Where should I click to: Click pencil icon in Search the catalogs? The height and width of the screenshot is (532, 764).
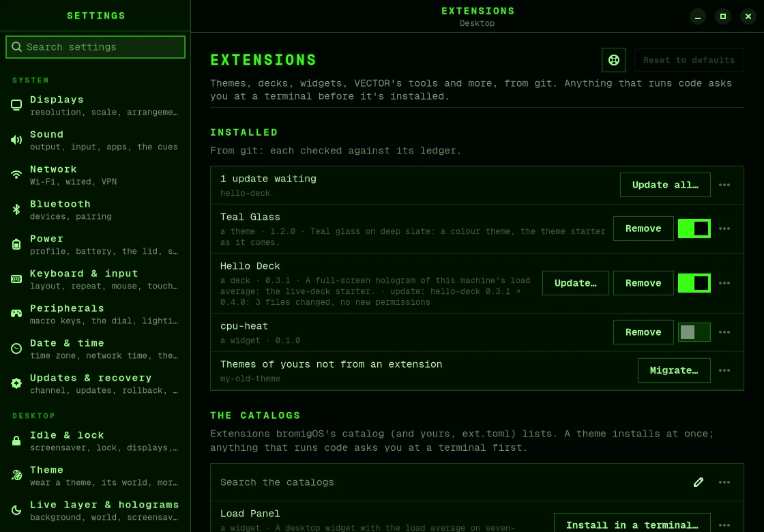pyautogui.click(x=699, y=482)
